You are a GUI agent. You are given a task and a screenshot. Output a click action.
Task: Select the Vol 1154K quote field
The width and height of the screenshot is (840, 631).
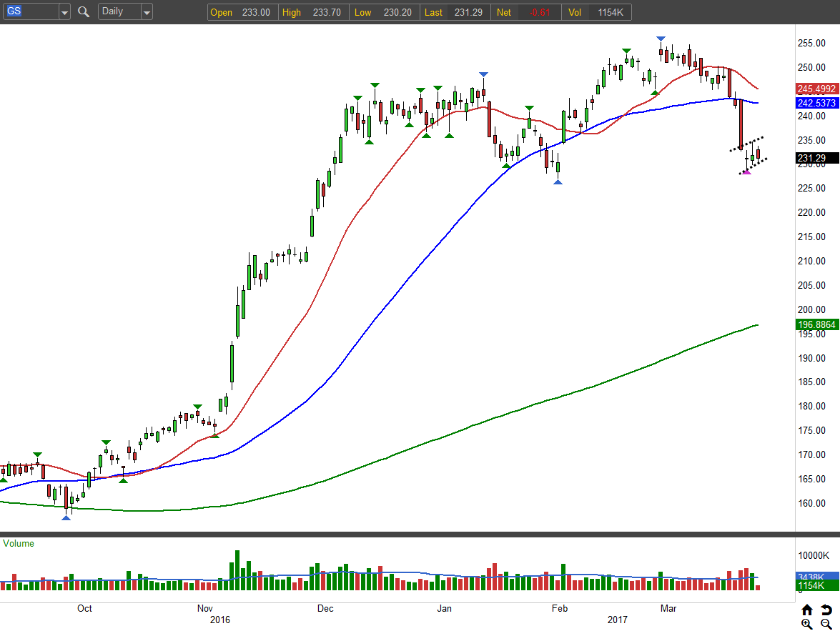(596, 12)
